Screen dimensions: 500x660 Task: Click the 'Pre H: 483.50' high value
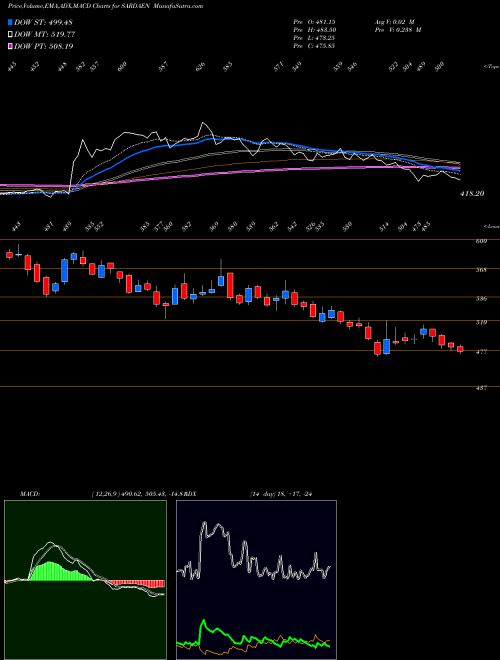pyautogui.click(x=314, y=30)
